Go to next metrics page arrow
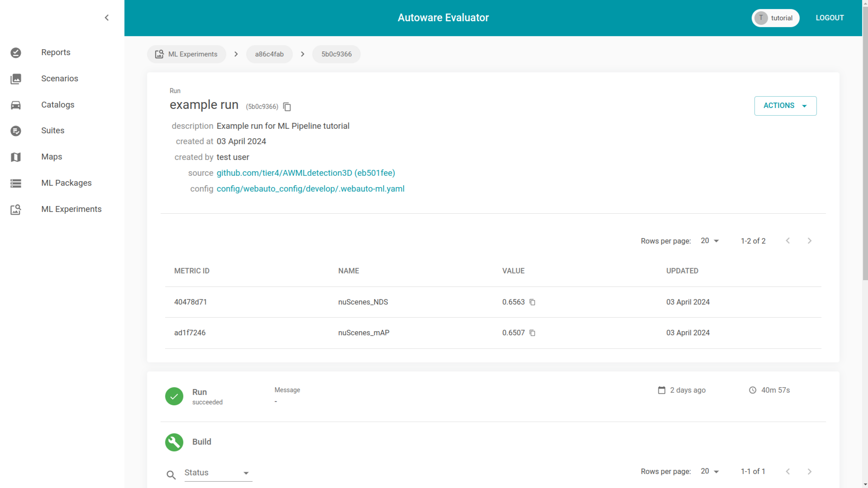Image resolution: width=868 pixels, height=488 pixels. [809, 241]
